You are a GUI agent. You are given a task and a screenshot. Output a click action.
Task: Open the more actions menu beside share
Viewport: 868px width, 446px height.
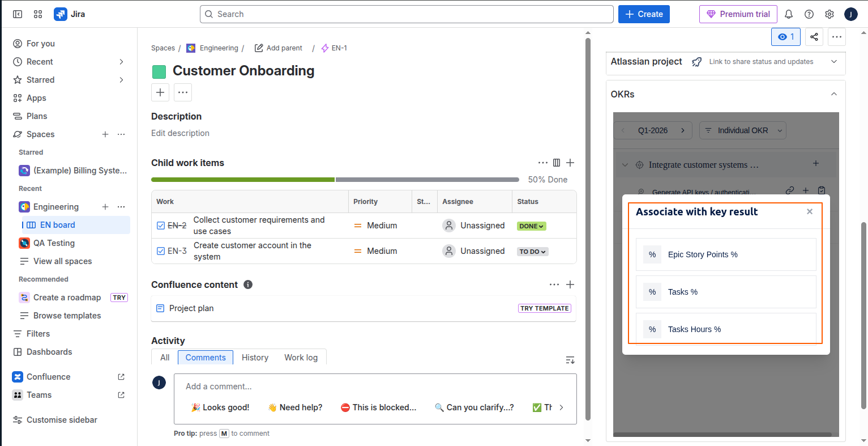(x=837, y=37)
